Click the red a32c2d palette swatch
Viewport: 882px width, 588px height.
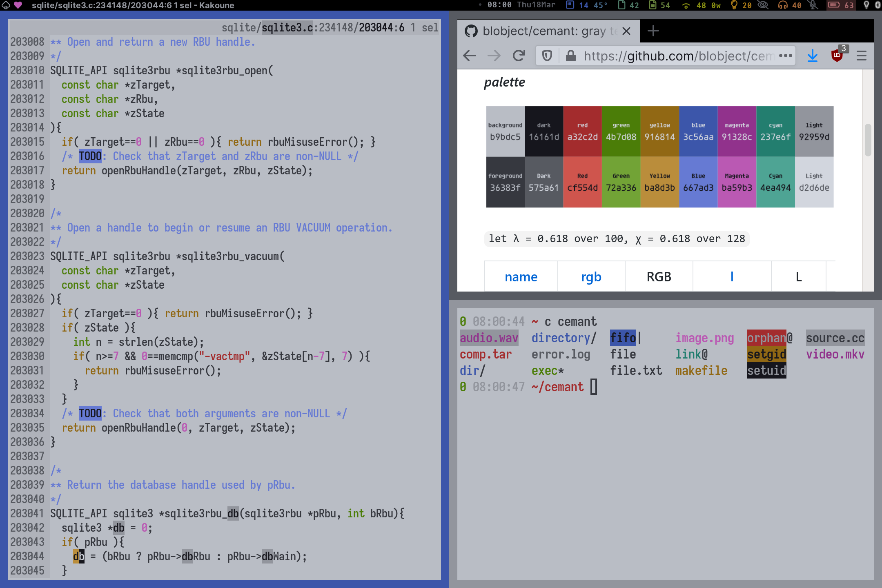(582, 131)
